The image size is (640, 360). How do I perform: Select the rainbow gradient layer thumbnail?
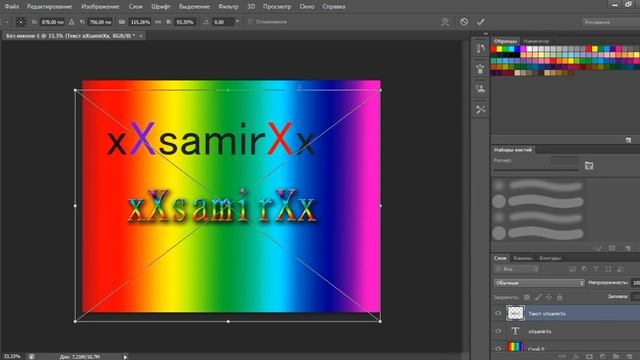click(x=515, y=348)
